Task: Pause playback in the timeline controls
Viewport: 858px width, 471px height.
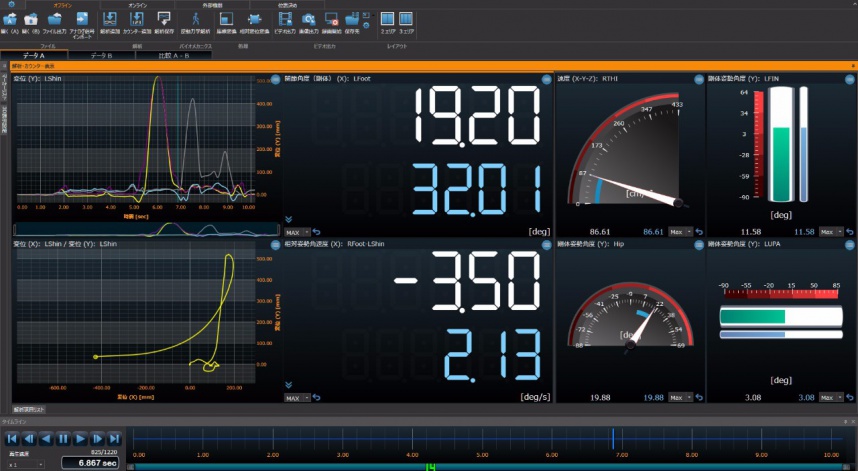Action: [63, 438]
